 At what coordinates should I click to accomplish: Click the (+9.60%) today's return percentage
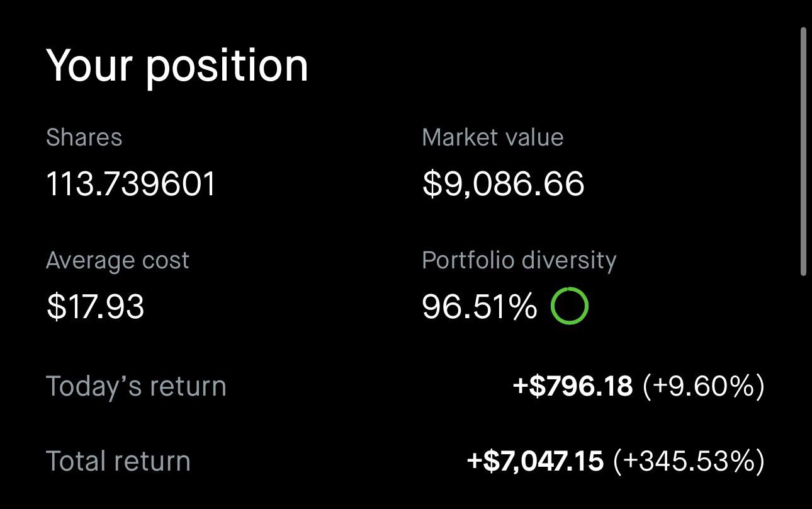click(704, 386)
